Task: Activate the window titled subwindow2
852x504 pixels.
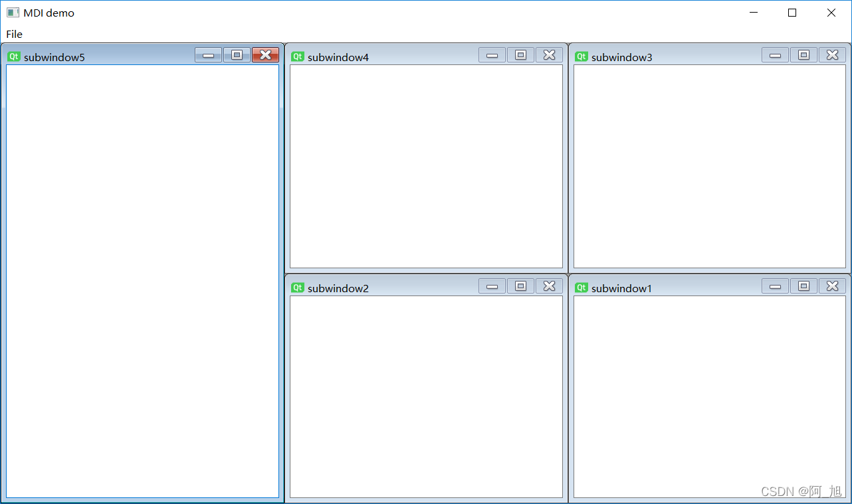Action: pos(338,288)
